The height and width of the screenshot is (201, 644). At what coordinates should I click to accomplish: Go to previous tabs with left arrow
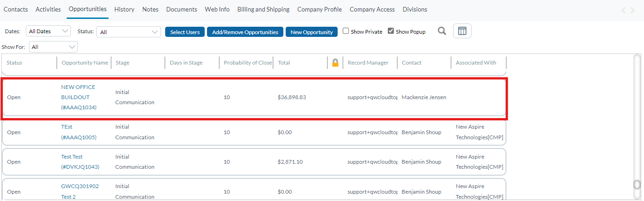pos(624,10)
